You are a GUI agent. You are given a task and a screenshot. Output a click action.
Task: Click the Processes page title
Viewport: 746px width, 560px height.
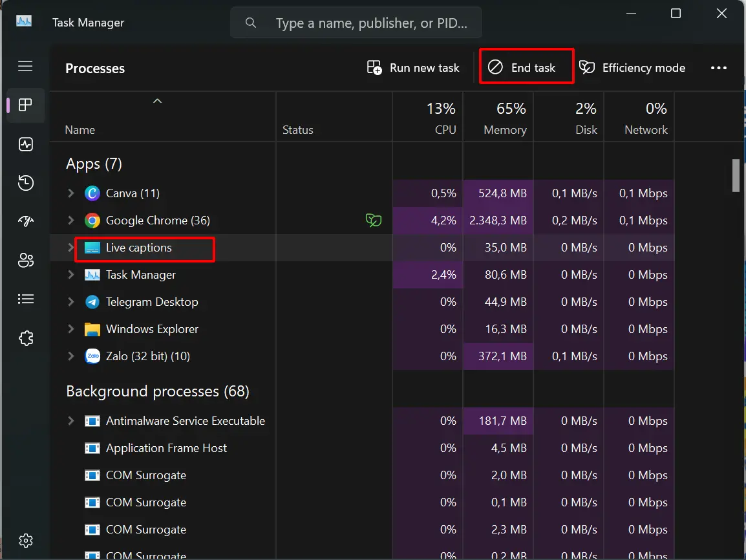pos(94,69)
